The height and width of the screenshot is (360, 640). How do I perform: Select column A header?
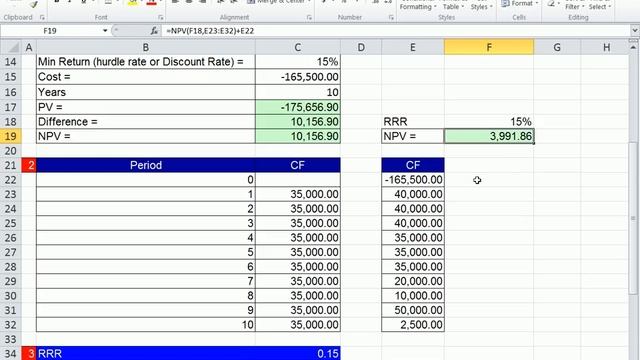point(29,48)
